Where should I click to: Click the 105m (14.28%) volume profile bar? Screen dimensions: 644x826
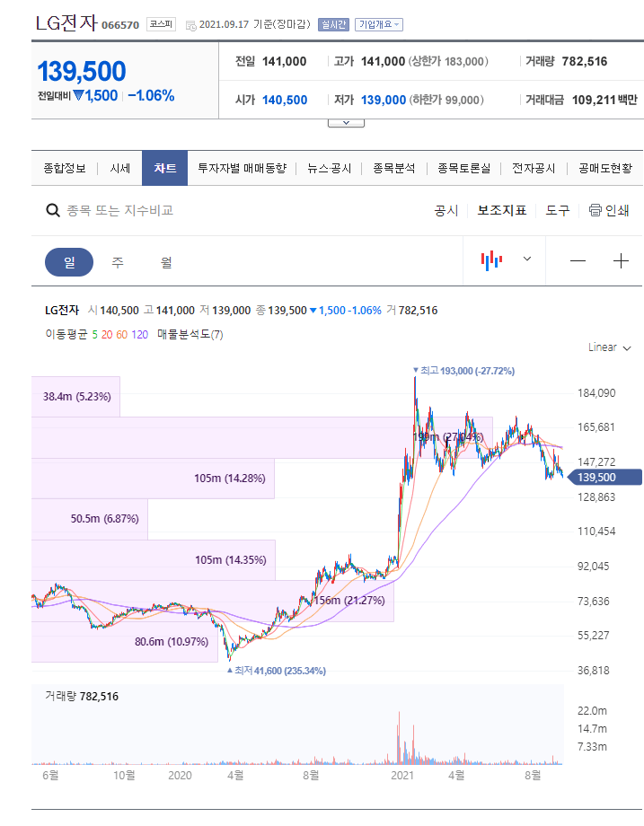click(153, 479)
